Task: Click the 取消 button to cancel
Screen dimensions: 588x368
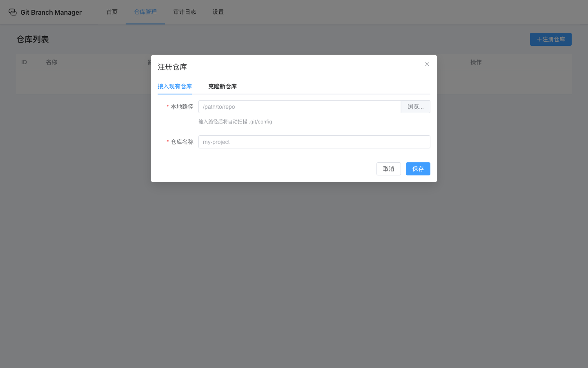Action: (x=388, y=168)
